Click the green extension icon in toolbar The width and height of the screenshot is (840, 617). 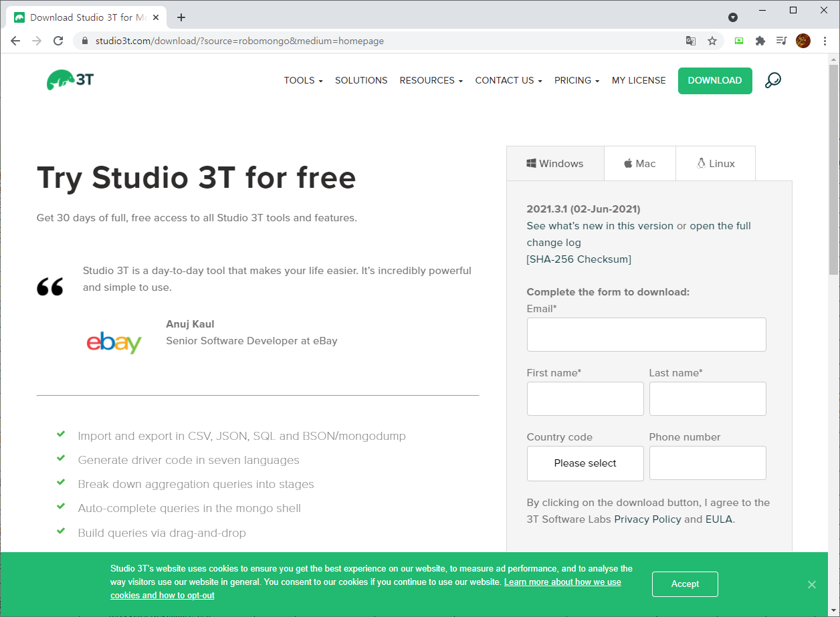(x=739, y=41)
